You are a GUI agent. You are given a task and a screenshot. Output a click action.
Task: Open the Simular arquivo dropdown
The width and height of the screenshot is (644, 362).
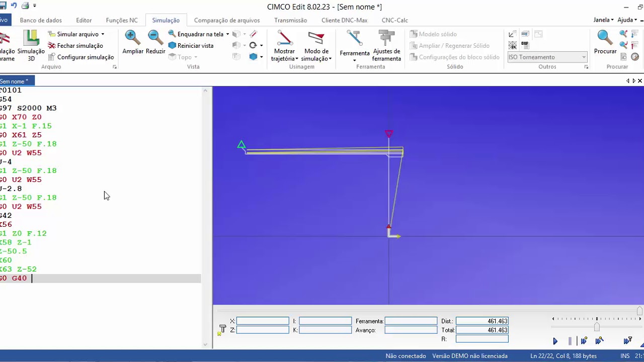coord(103,34)
